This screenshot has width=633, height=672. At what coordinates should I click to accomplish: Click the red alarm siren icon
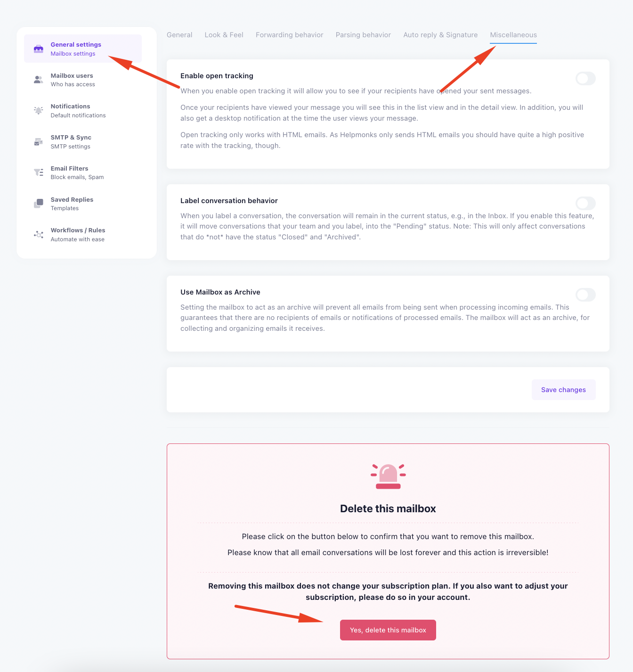388,476
